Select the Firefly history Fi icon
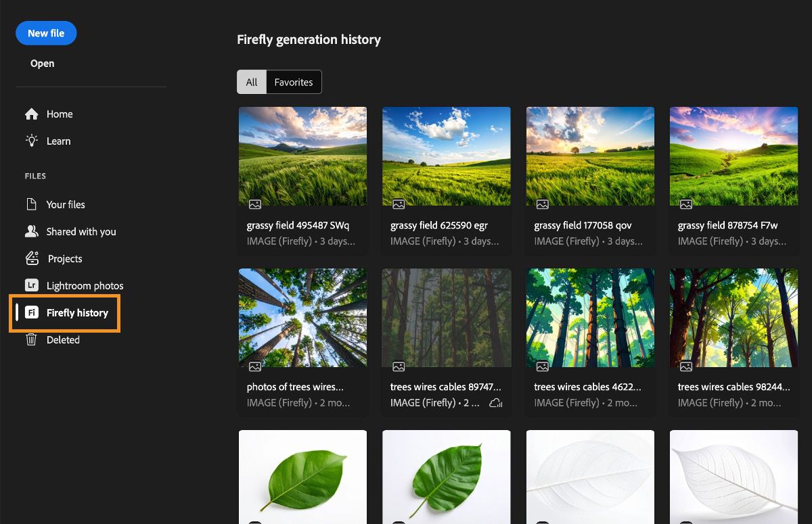Image resolution: width=812 pixels, height=524 pixels. pyautogui.click(x=31, y=312)
